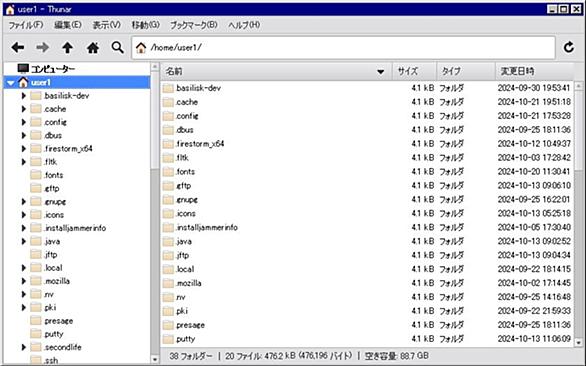Click the .firestorm_x64 folder icon in file list
This screenshot has height=366, width=586.
pyautogui.click(x=168, y=144)
